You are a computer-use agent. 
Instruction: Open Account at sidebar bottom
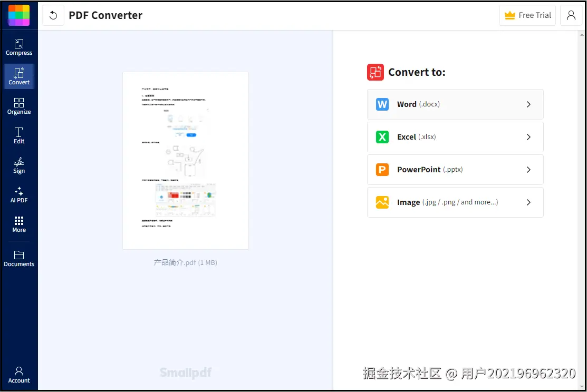click(18, 375)
